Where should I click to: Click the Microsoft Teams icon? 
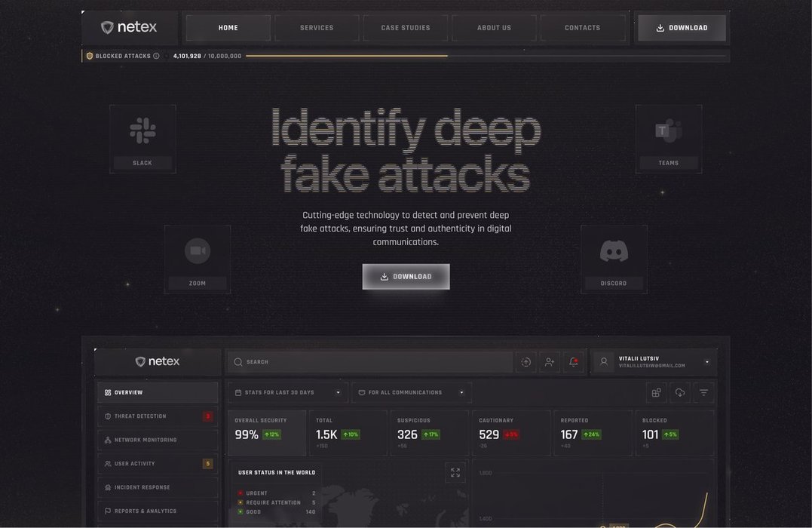(x=668, y=130)
